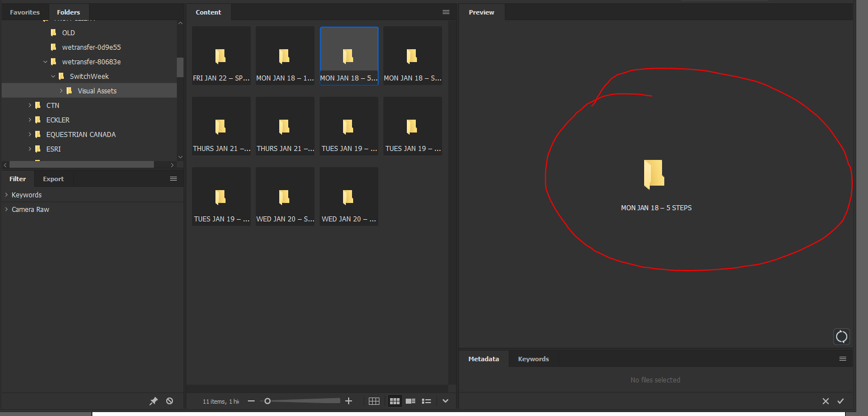The width and height of the screenshot is (868, 416).
Task: Click the clear filter icon
Action: (169, 401)
